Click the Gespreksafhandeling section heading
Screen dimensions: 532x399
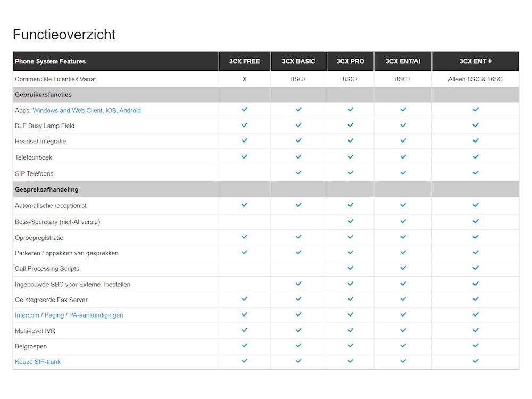pyautogui.click(x=46, y=189)
